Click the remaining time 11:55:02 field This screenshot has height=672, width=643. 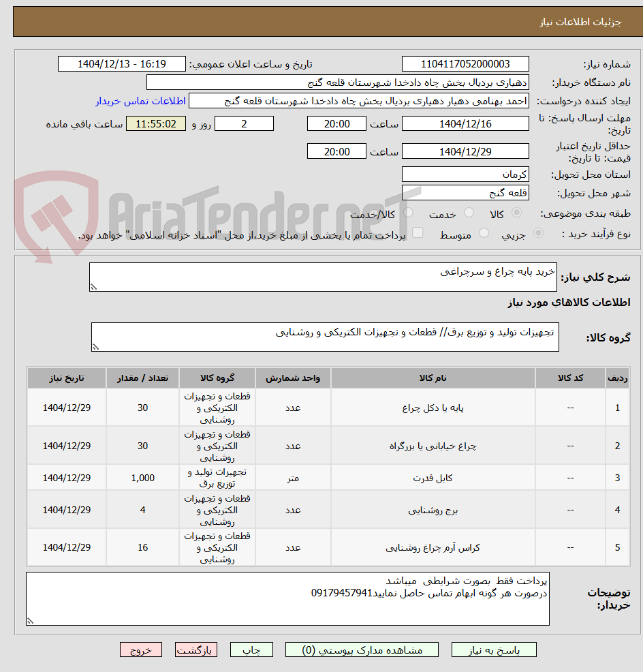(156, 124)
